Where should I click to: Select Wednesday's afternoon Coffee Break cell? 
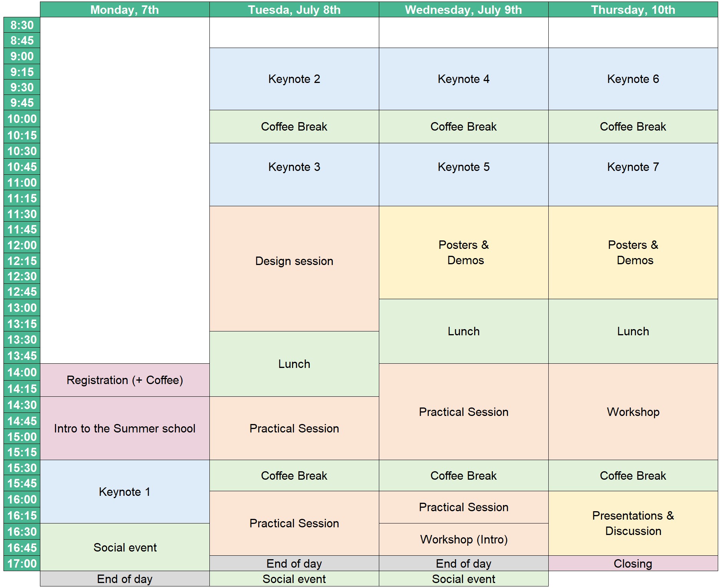tap(464, 475)
